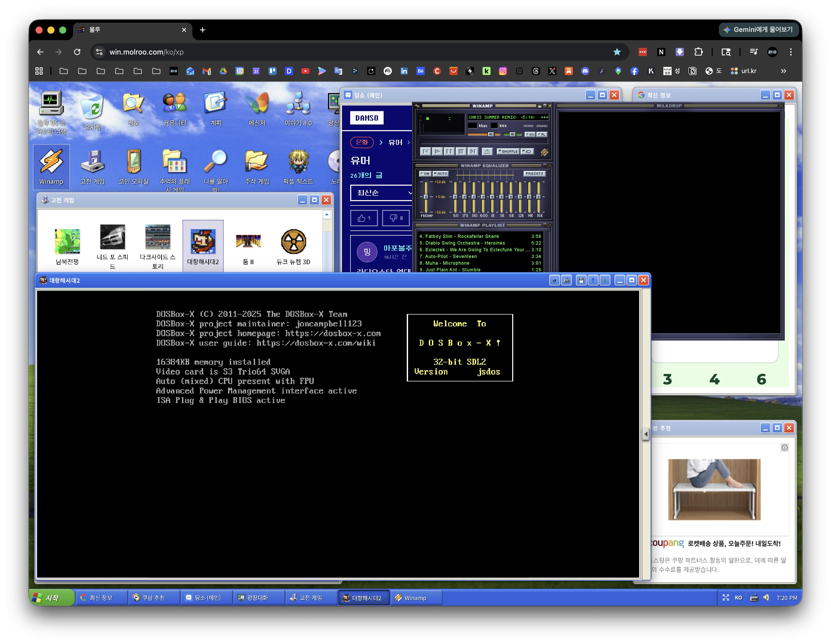Click the fullscreen icon in the system tray

tap(726, 597)
